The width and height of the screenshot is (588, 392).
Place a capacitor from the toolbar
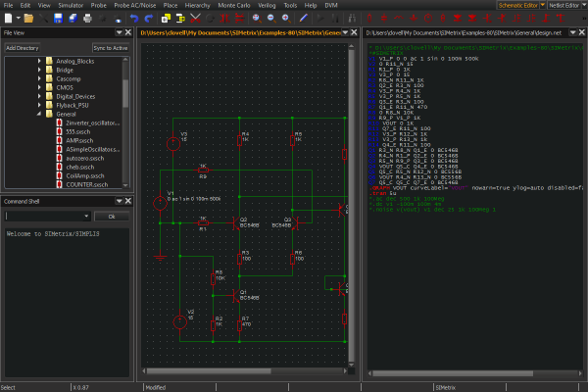(x=384, y=18)
